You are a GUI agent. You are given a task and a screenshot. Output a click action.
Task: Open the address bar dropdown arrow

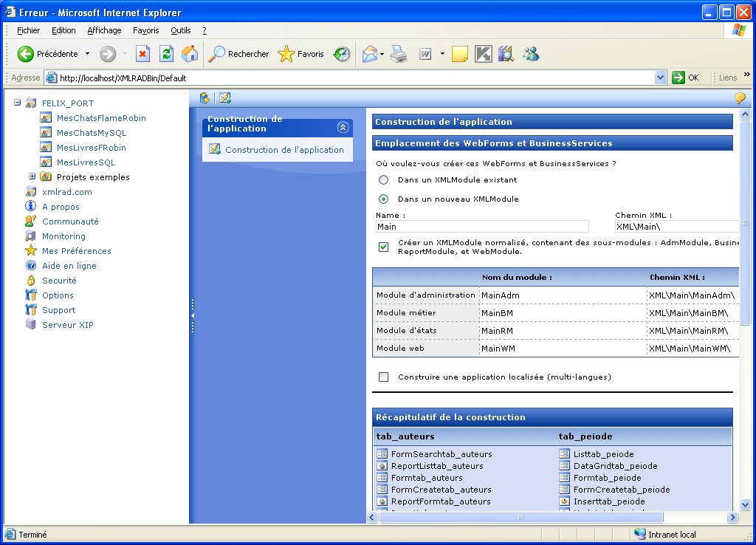660,78
